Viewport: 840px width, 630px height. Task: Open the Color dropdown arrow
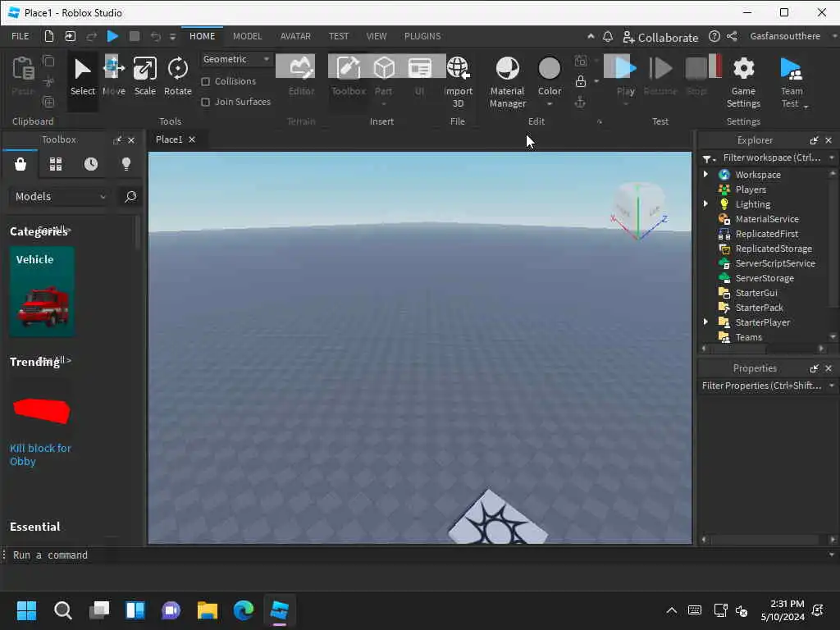pyautogui.click(x=549, y=104)
